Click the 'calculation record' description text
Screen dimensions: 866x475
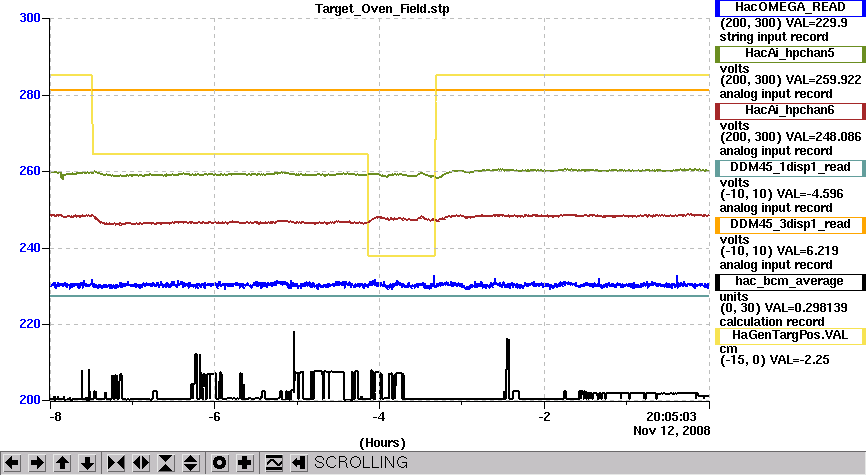[x=772, y=321]
